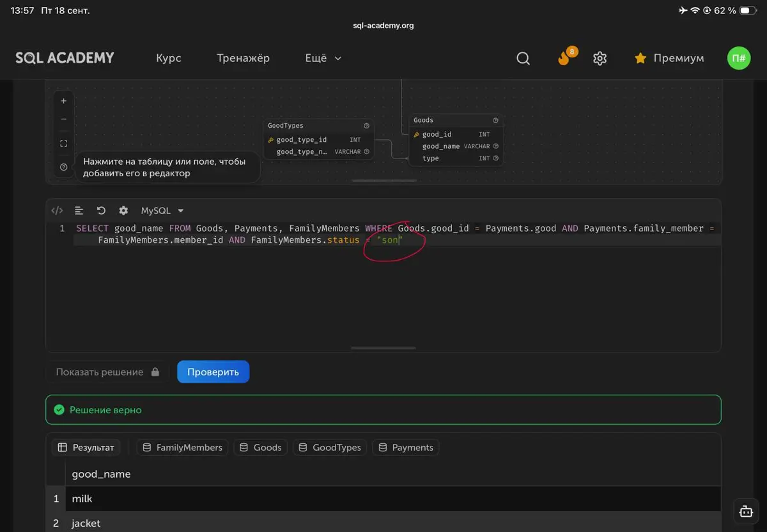Show info icon for GoodTypes table

(366, 126)
